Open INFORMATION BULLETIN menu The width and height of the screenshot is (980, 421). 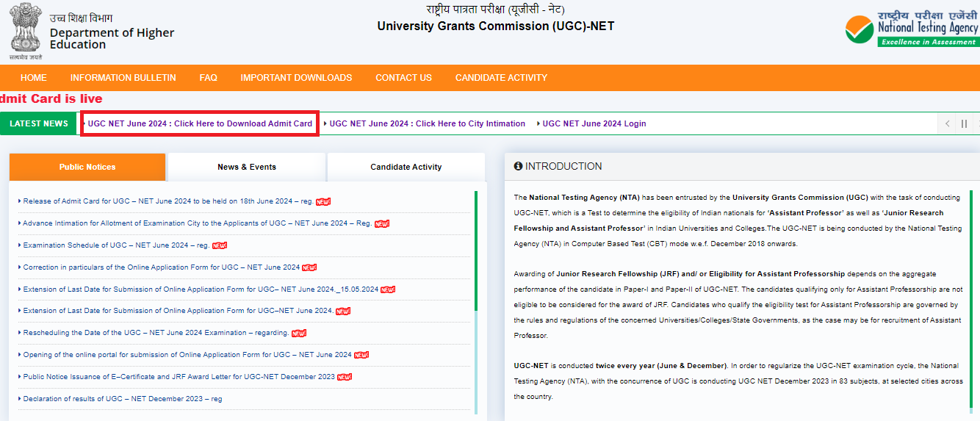(x=123, y=77)
